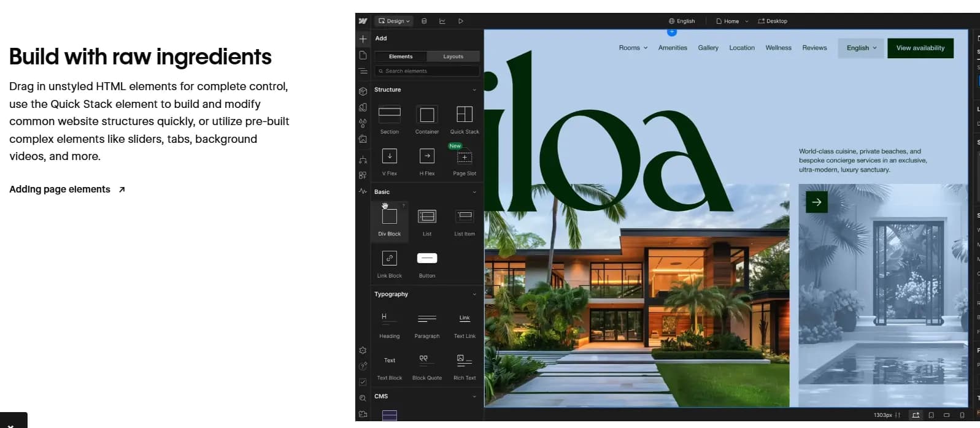Open the Style selectors icon in sidebar

(x=363, y=107)
